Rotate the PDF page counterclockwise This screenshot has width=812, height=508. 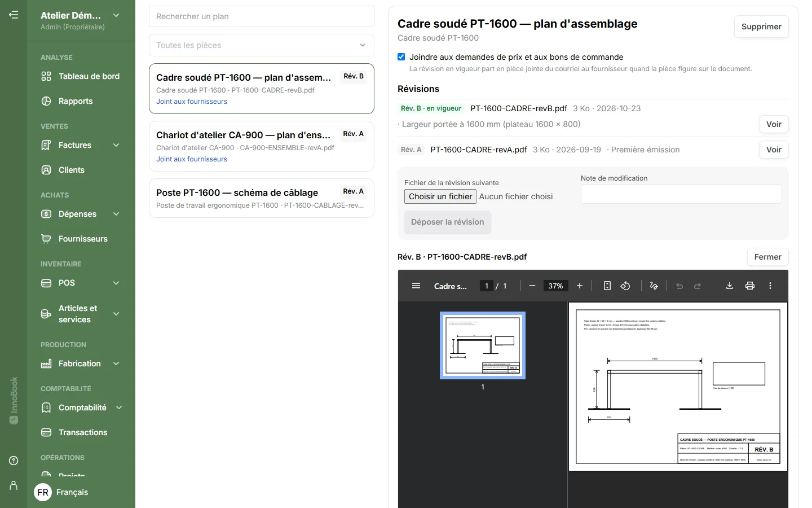pyautogui.click(x=625, y=286)
